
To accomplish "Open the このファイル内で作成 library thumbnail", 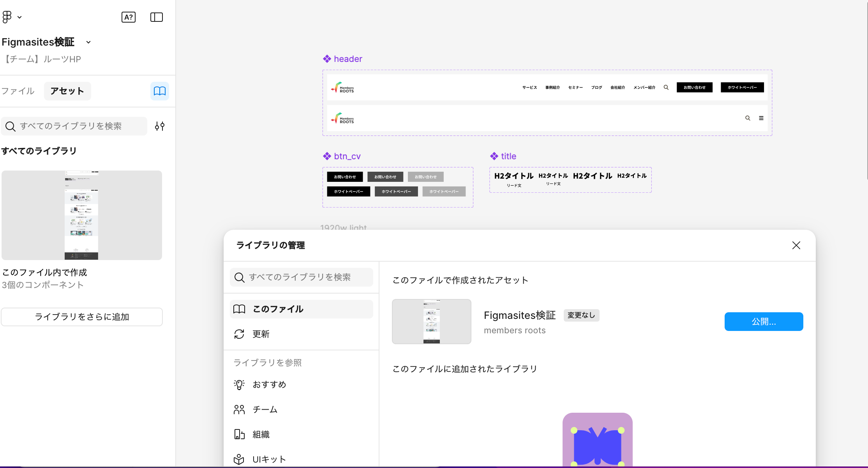I will (82, 215).
